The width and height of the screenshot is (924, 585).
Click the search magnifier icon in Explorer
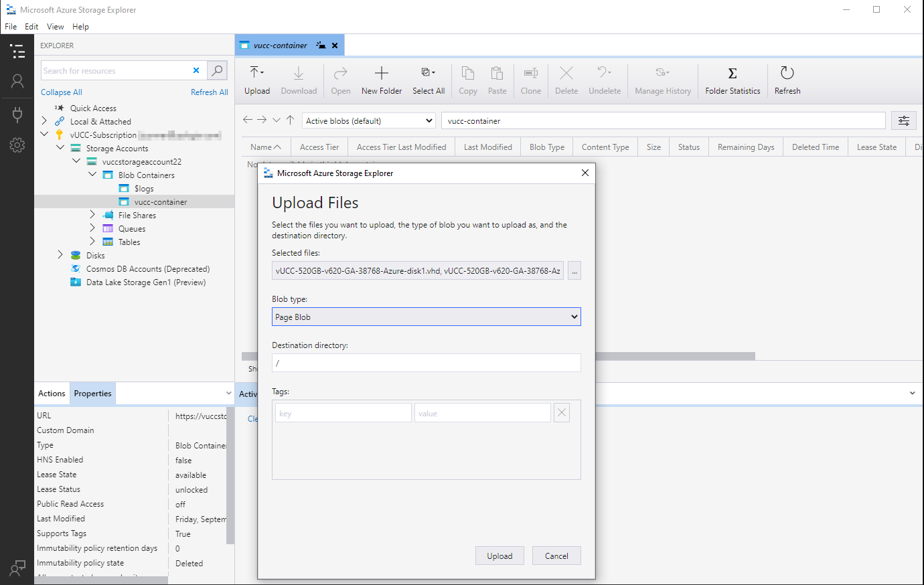[x=217, y=70]
